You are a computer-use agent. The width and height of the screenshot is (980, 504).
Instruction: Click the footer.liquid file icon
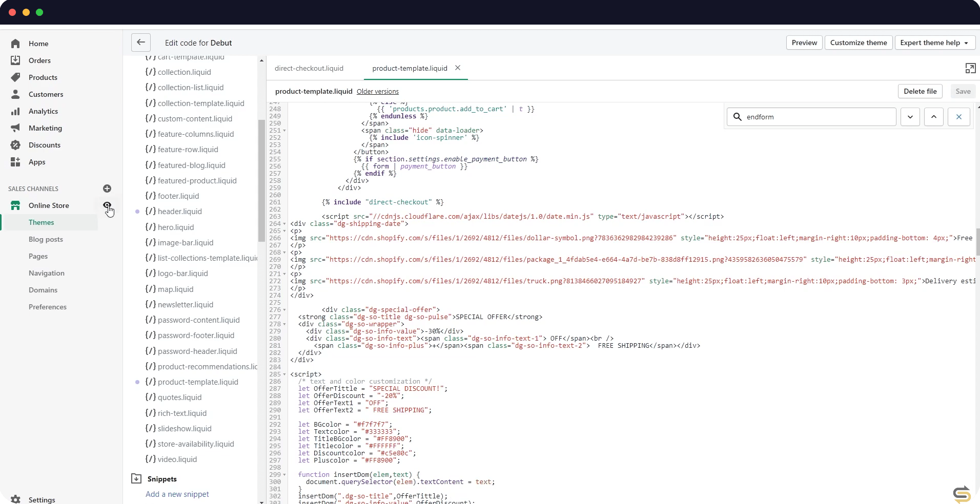click(150, 196)
